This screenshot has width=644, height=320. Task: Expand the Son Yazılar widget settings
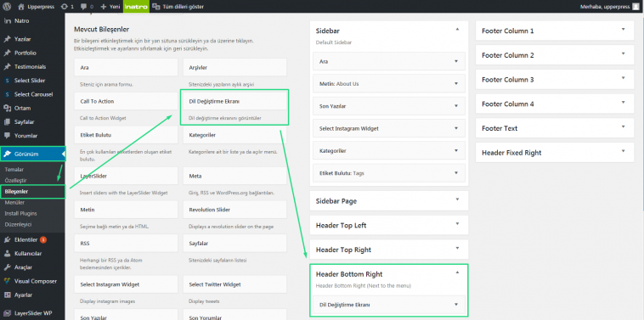[x=456, y=106]
